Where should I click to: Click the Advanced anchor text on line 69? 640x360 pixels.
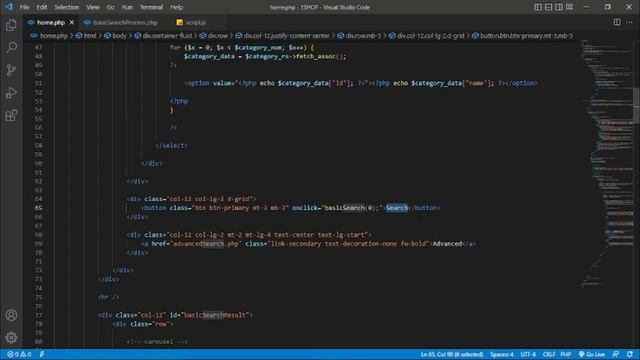447,244
